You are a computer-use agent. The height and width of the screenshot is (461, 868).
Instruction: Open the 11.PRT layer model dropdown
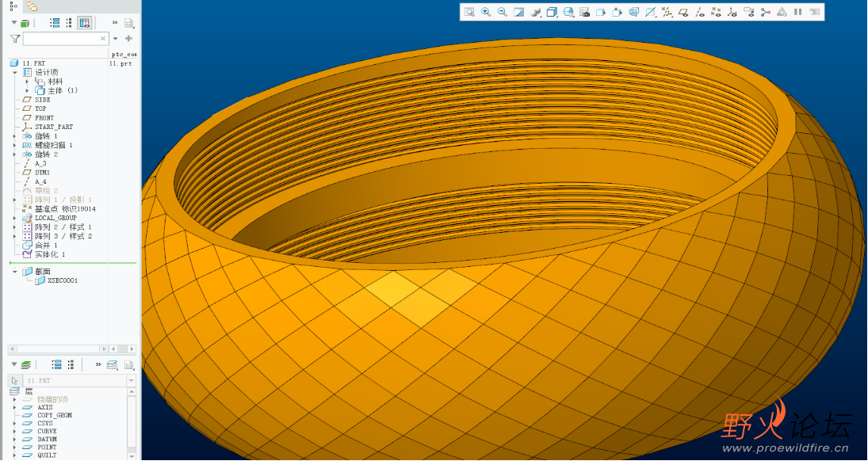pos(132,381)
